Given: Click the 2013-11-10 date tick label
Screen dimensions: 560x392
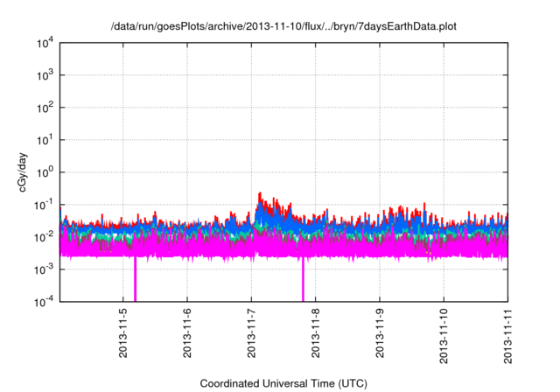Looking at the screenshot, I should pyautogui.click(x=444, y=336).
